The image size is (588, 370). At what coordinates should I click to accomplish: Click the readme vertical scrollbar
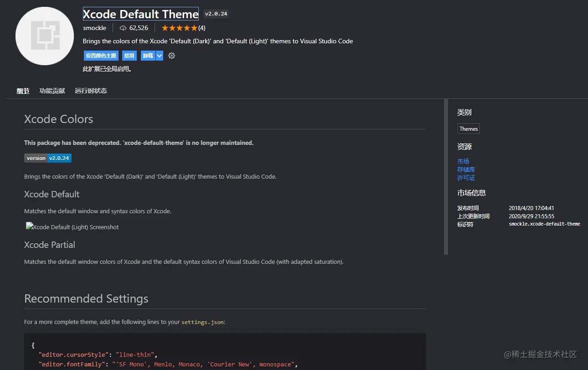click(x=446, y=177)
